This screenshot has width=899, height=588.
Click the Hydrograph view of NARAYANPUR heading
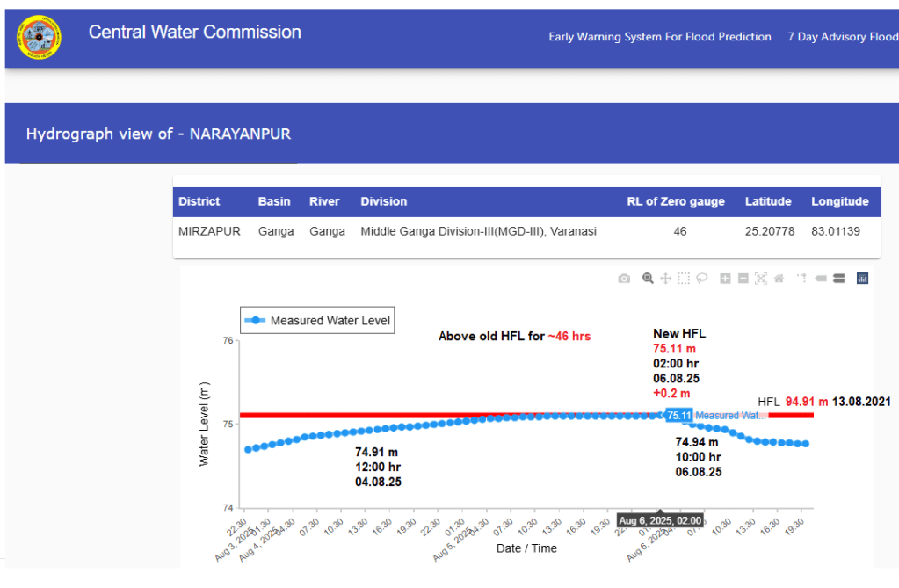tap(158, 134)
